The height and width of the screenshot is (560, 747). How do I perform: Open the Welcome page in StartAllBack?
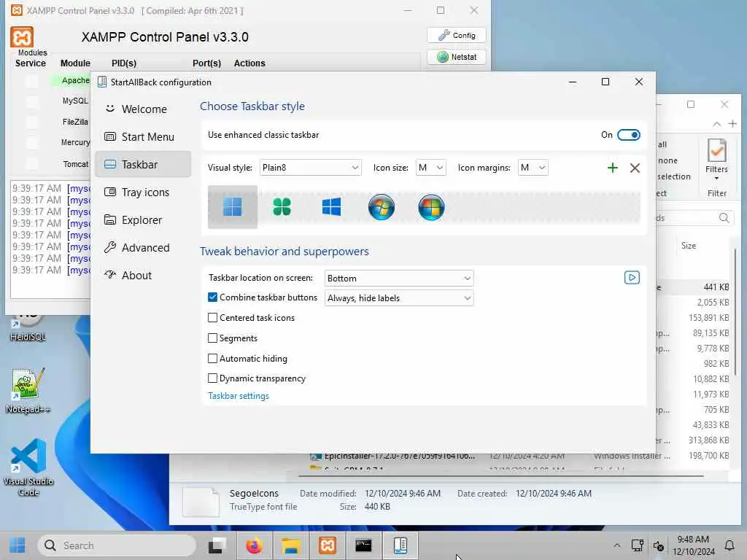[x=143, y=109]
